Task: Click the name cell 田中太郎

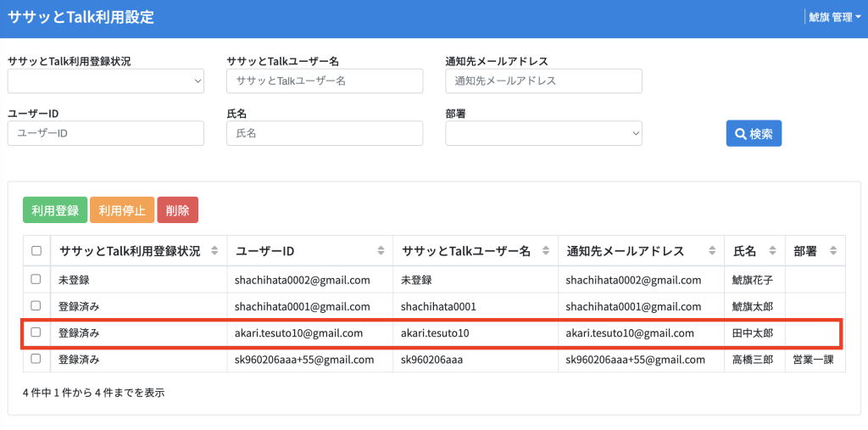Action: pos(753,333)
